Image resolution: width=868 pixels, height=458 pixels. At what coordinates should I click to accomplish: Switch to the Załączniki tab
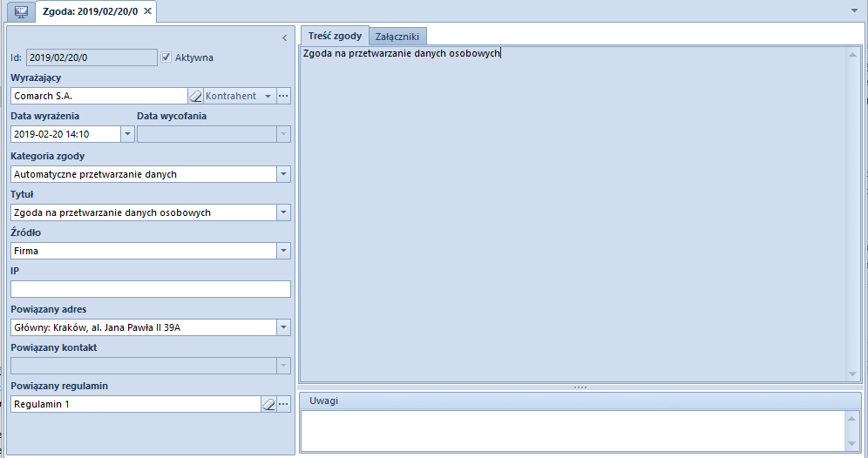coord(397,37)
